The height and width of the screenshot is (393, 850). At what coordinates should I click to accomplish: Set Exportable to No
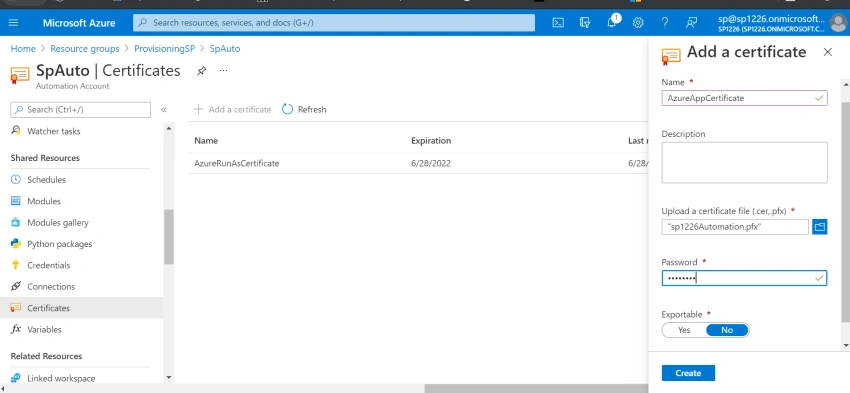[x=727, y=330]
